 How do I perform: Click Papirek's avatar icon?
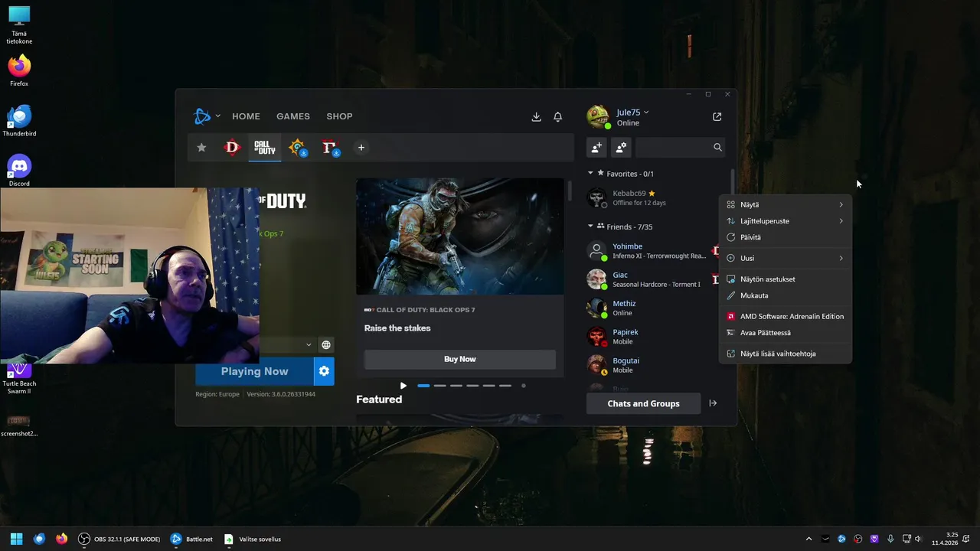pyautogui.click(x=596, y=337)
